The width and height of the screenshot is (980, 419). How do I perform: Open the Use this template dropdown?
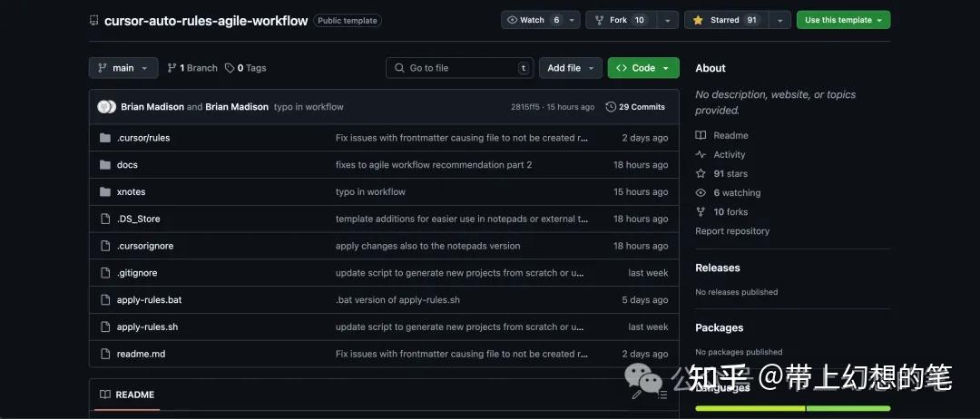pyautogui.click(x=843, y=20)
